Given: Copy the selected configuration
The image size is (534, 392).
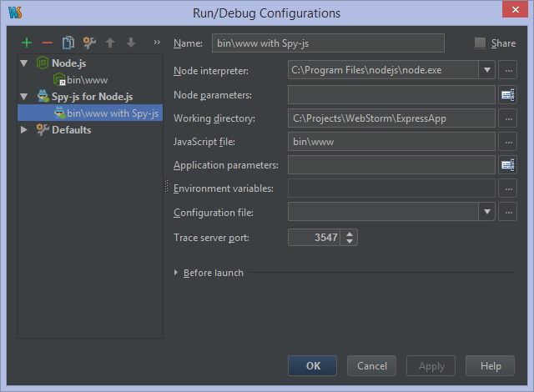Looking at the screenshot, I should [x=68, y=43].
